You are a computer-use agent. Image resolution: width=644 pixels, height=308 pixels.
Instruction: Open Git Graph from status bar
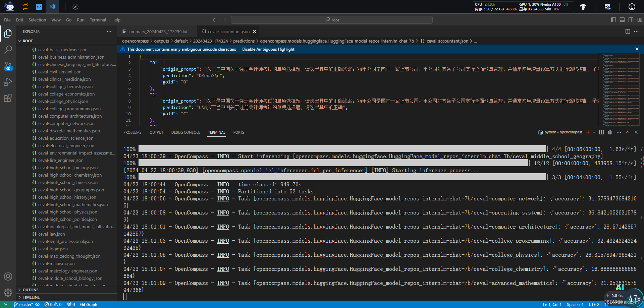tap(89, 304)
